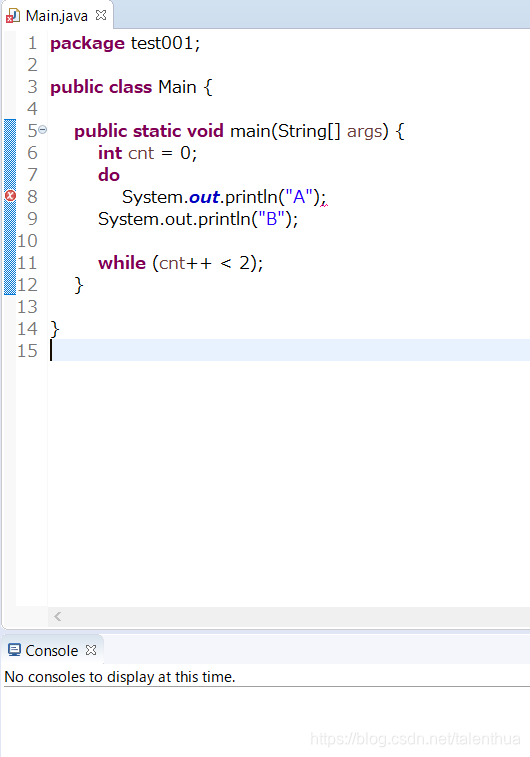Click the 'while (cnt++ < 2);' line

point(181,263)
